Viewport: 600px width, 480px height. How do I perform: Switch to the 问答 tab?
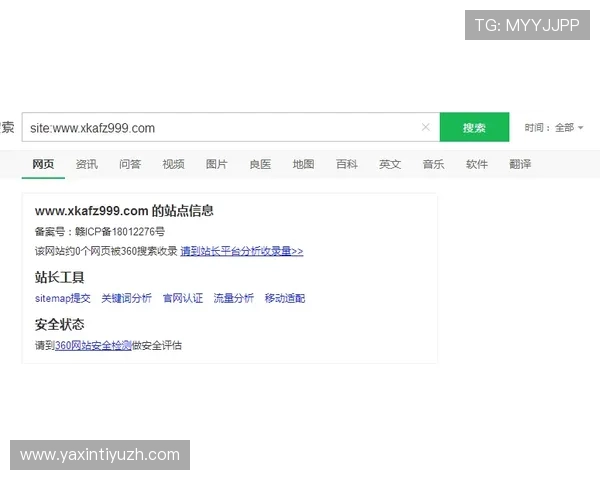[x=130, y=164]
